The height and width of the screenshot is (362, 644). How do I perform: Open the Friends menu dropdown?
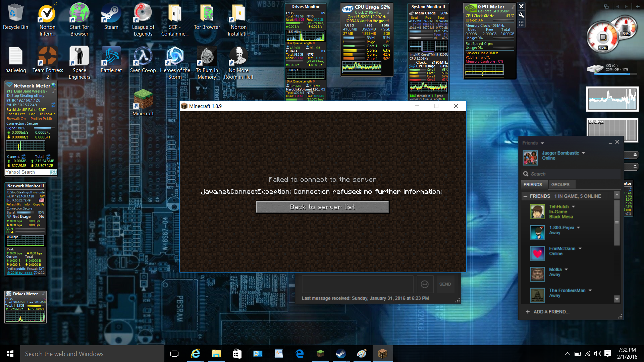(542, 143)
